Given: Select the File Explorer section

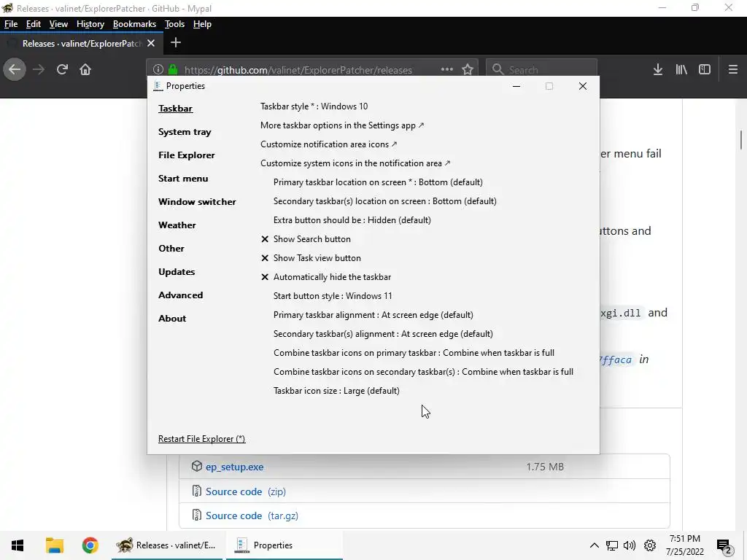Looking at the screenshot, I should coord(186,155).
